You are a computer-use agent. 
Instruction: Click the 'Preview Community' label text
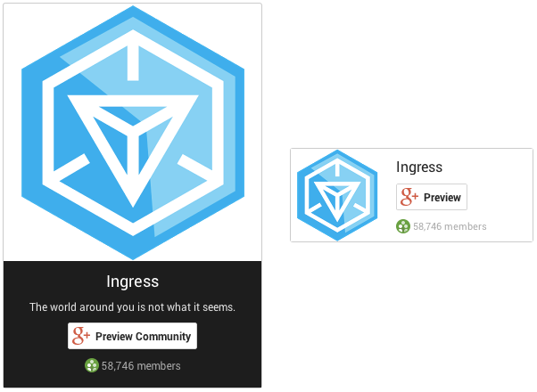tap(143, 336)
